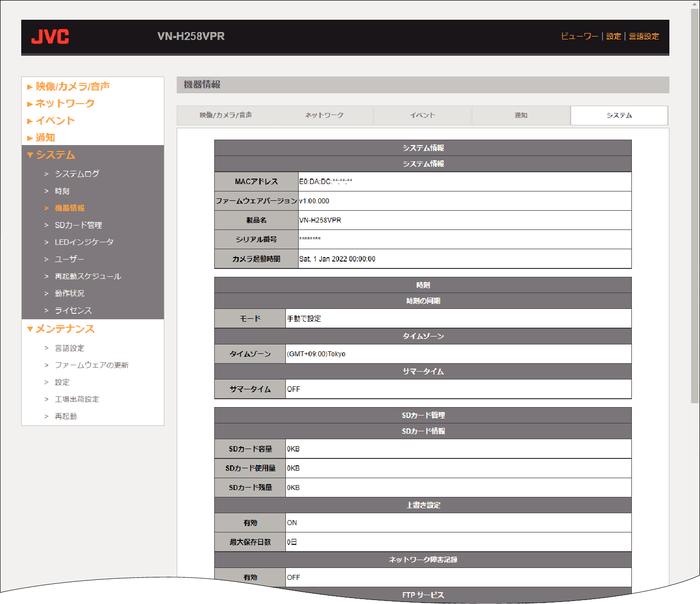Image resolution: width=700 pixels, height=604 pixels.
Task: Open 動作状況 in the sidebar
Action: point(70,293)
